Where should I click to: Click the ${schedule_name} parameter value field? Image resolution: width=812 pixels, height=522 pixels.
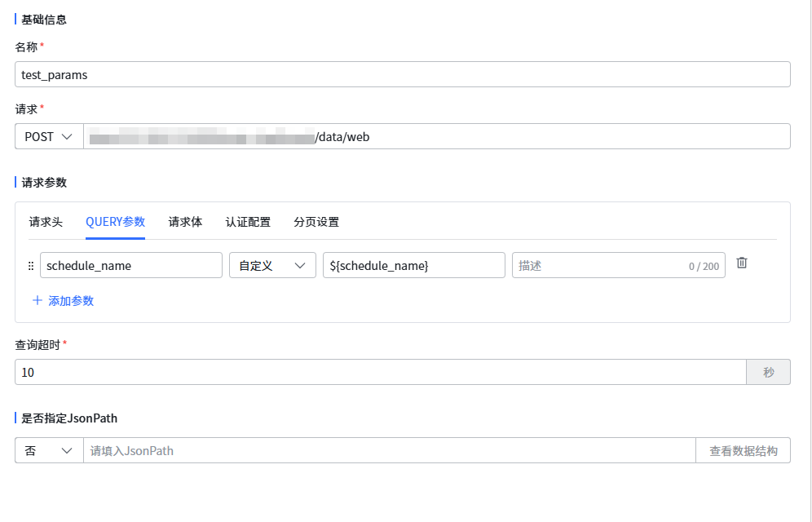413,266
